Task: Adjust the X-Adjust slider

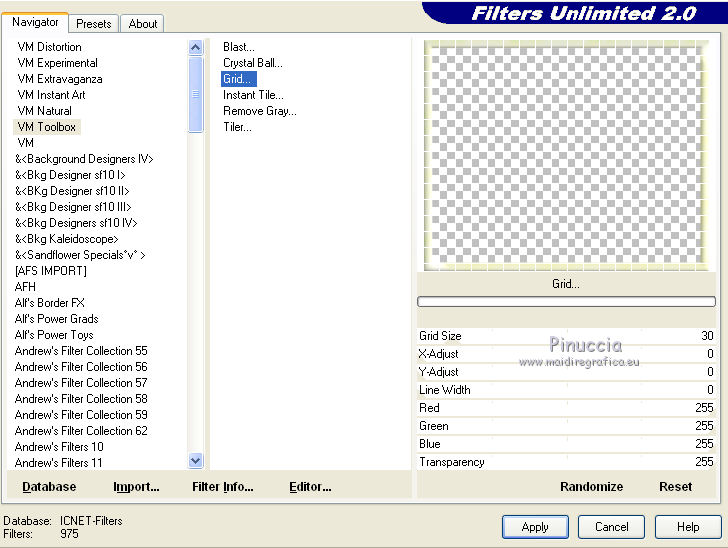Action: [x=566, y=354]
